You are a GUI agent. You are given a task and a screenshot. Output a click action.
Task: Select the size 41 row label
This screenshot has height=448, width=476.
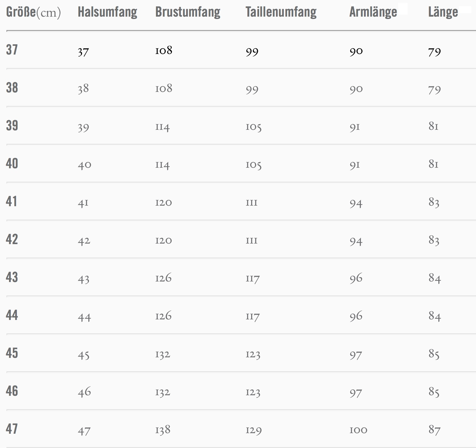11,202
